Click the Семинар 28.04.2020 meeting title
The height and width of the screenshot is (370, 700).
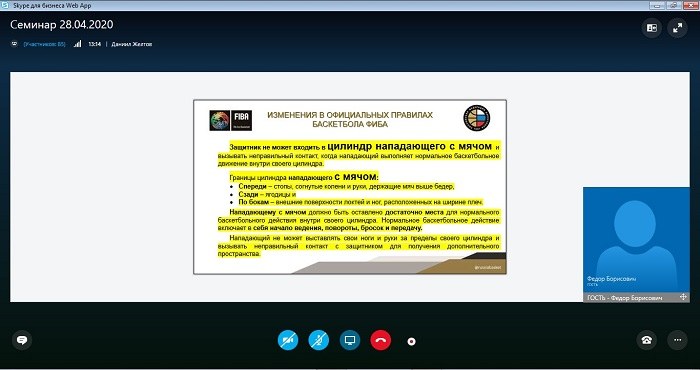coord(62,25)
